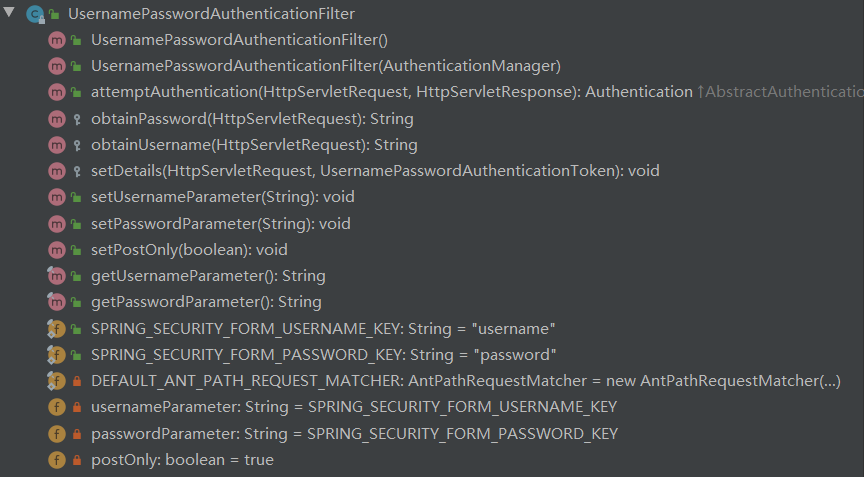Select constructor taking AuthenticationManager

tap(326, 66)
